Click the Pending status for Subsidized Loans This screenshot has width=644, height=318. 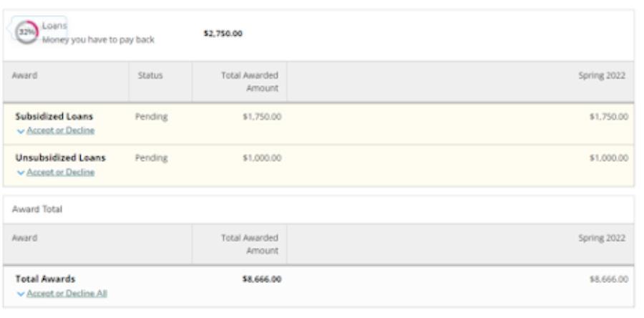151,117
